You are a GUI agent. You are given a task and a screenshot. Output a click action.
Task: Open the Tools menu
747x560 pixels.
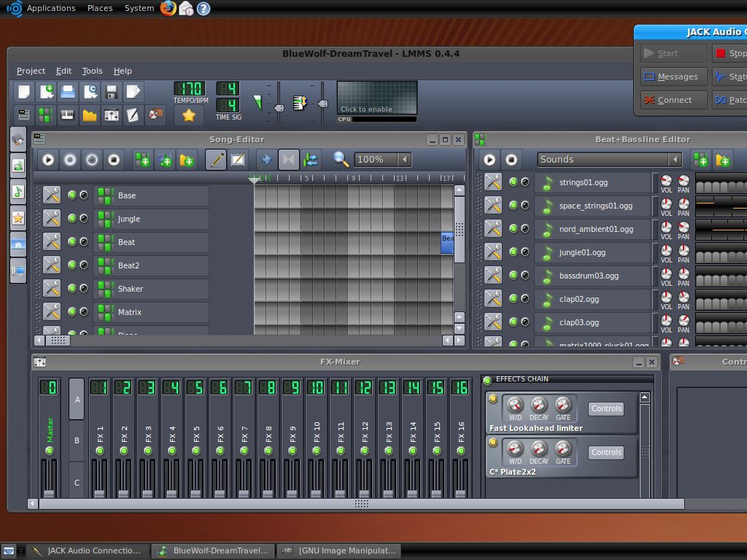tap(92, 71)
